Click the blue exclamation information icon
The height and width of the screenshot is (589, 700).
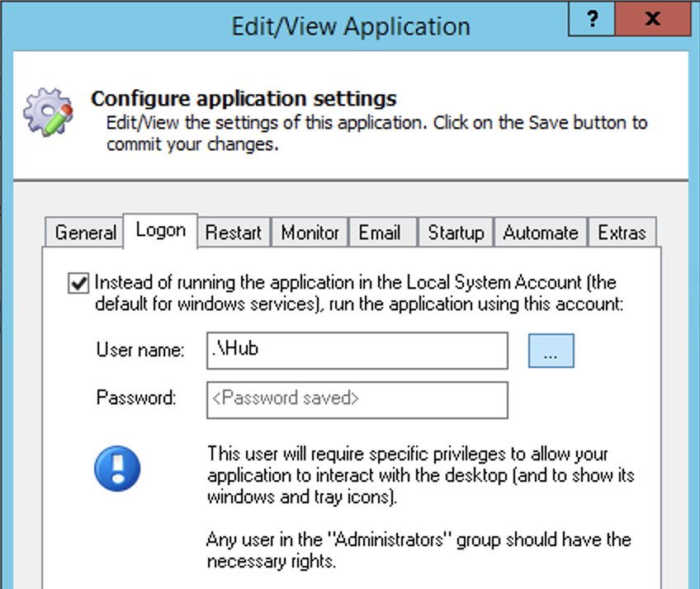pyautogui.click(x=117, y=469)
